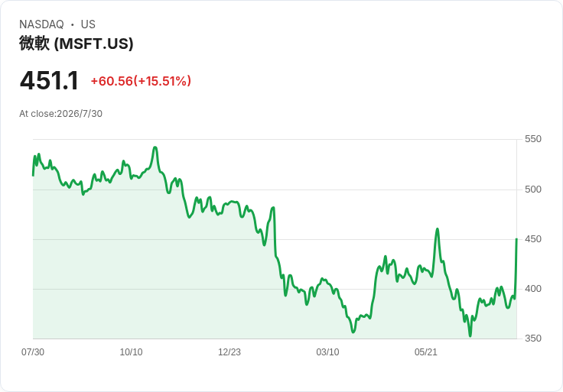Click the chart's highest peak near 10/10

pyautogui.click(x=155, y=147)
